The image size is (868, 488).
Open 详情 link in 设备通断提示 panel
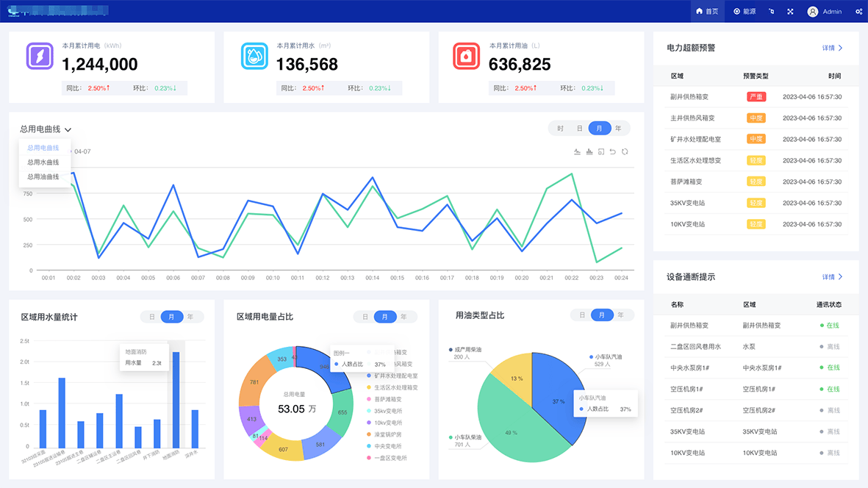pyautogui.click(x=832, y=277)
